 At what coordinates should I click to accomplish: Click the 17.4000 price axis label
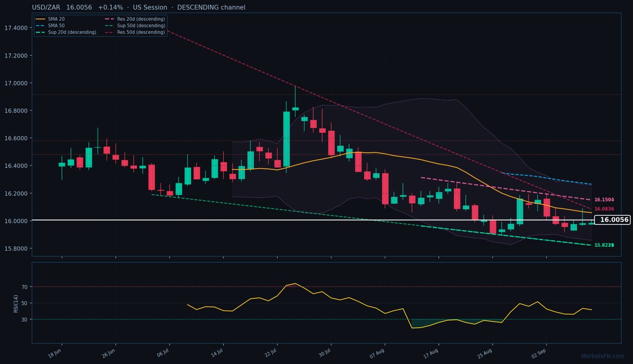pos(16,28)
